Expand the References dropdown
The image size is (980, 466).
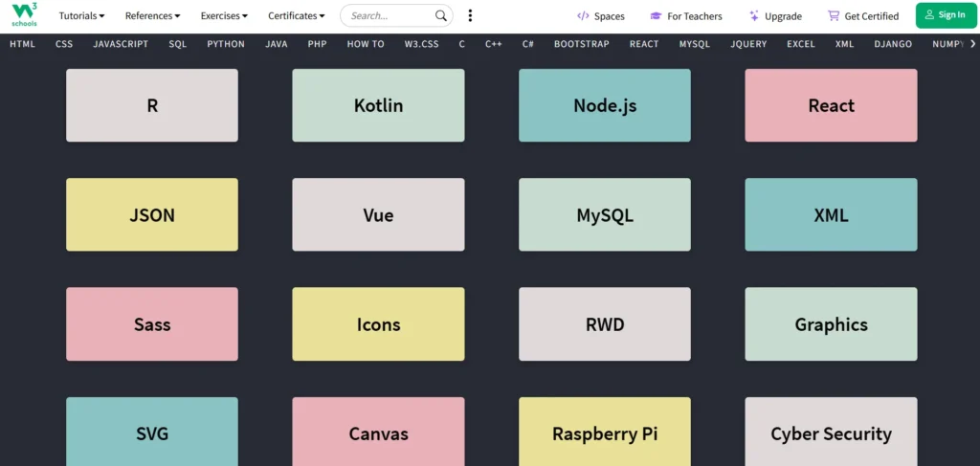pos(152,16)
